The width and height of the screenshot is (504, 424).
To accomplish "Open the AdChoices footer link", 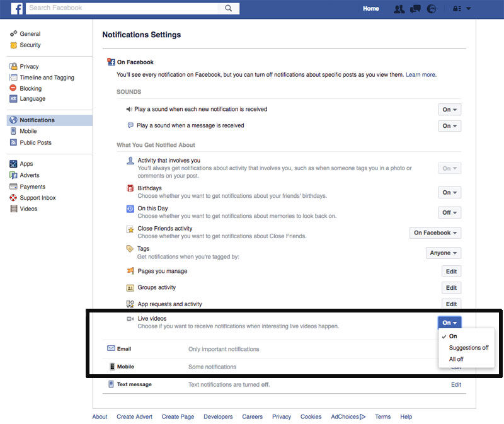I will coord(348,416).
